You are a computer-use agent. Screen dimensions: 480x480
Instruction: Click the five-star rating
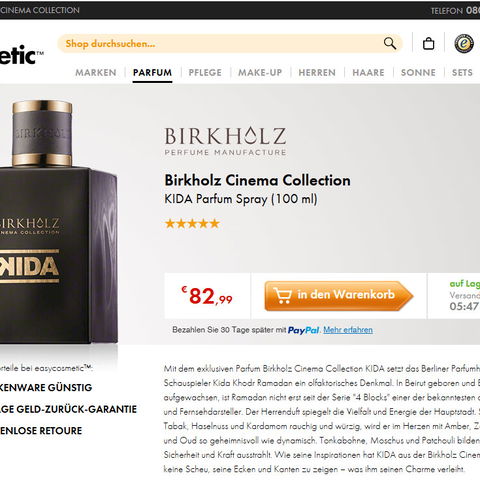(192, 223)
